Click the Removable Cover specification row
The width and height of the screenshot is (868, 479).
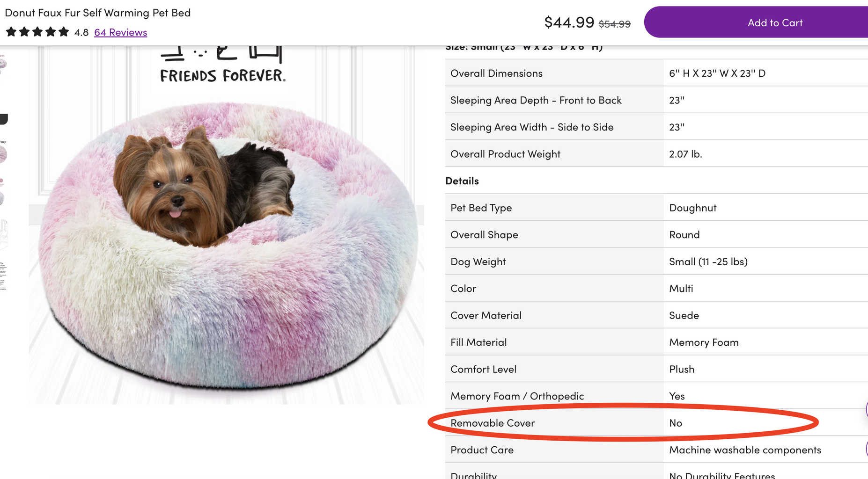493,423
